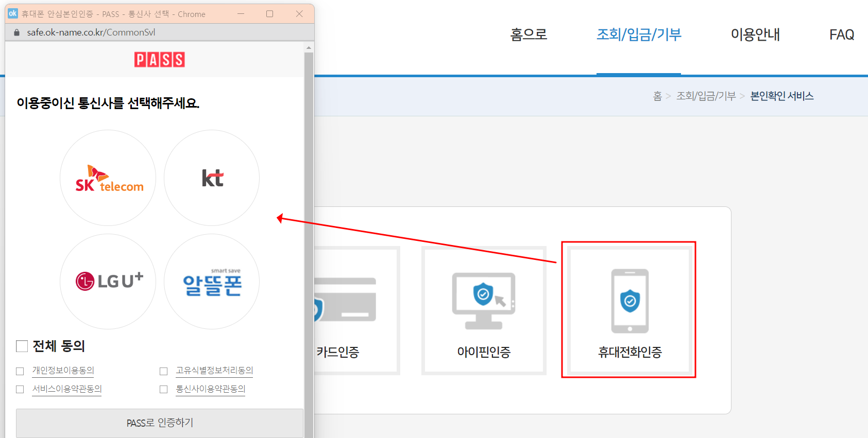
Task: Select the SK telecom carrier logo
Action: pyautogui.click(x=108, y=178)
